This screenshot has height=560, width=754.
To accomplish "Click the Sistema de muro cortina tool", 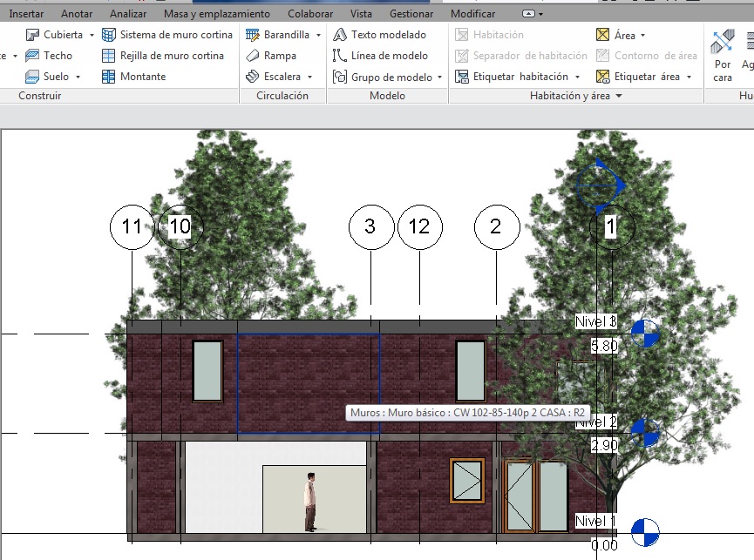I will (x=167, y=35).
